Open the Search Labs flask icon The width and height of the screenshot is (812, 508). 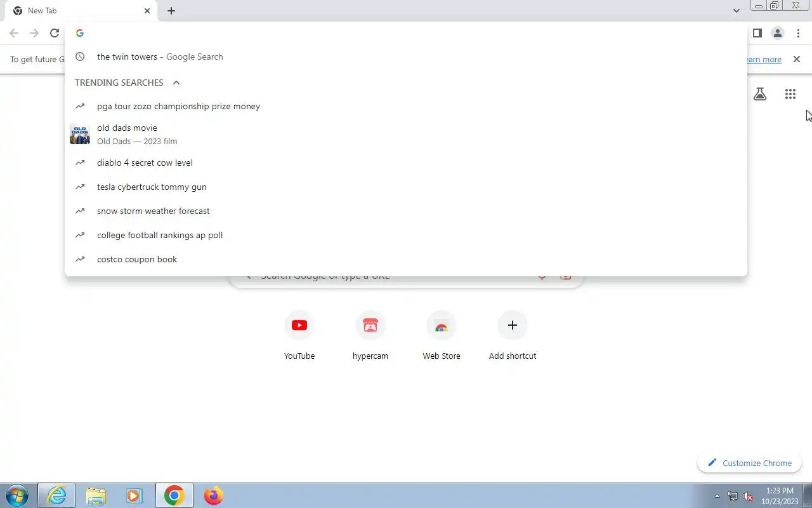click(x=760, y=94)
